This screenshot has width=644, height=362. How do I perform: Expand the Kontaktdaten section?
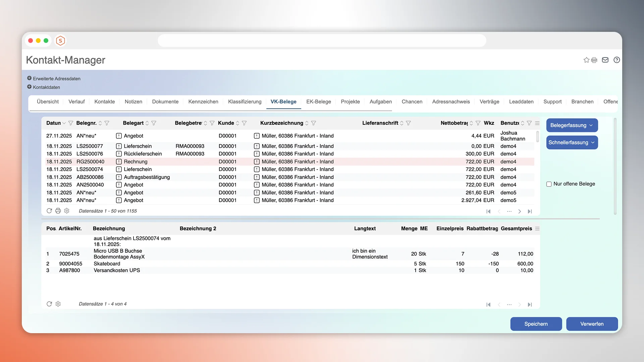[x=30, y=87]
